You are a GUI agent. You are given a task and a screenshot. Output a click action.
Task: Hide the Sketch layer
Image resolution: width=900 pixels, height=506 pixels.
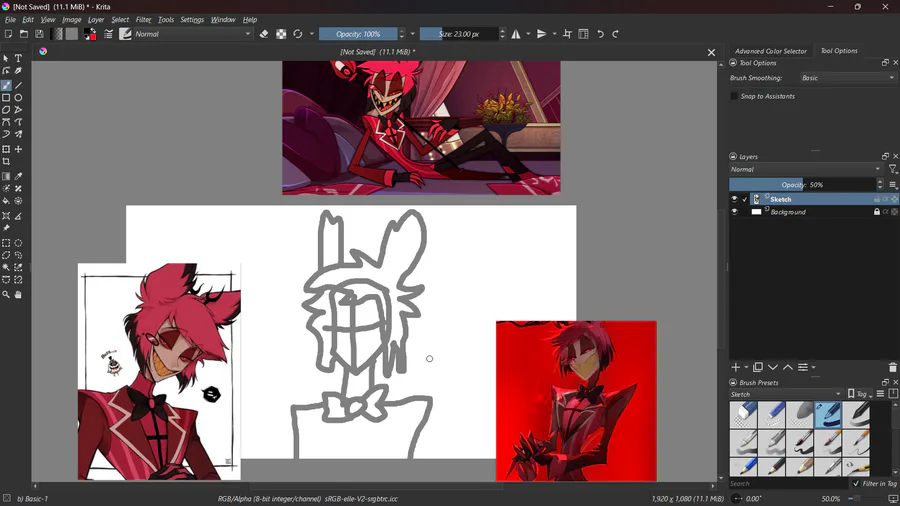(734, 199)
